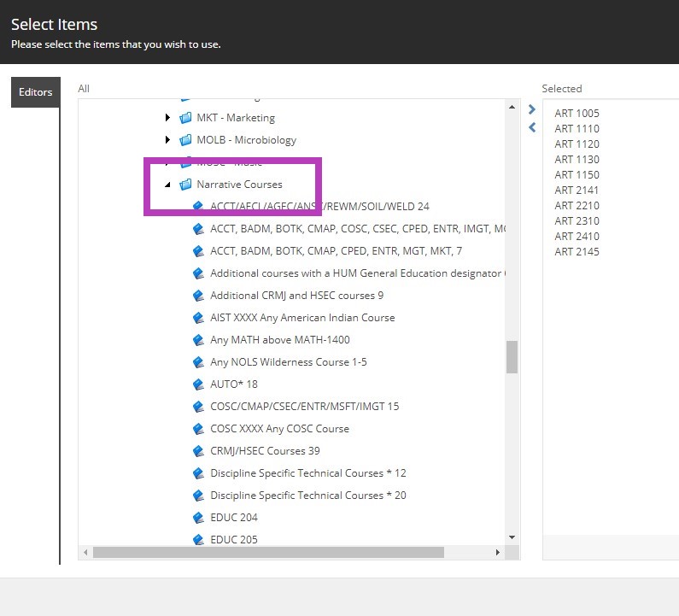Click the tree's vertical scrollbar thumb
The height and width of the screenshot is (616, 679).
click(x=512, y=357)
